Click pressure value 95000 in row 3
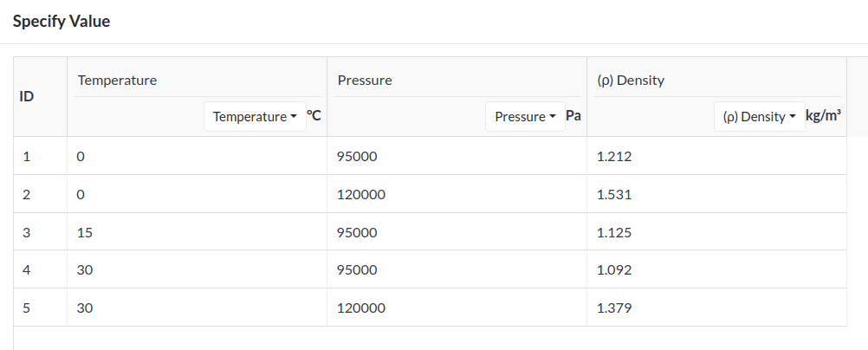The height and width of the screenshot is (350, 868). [357, 233]
